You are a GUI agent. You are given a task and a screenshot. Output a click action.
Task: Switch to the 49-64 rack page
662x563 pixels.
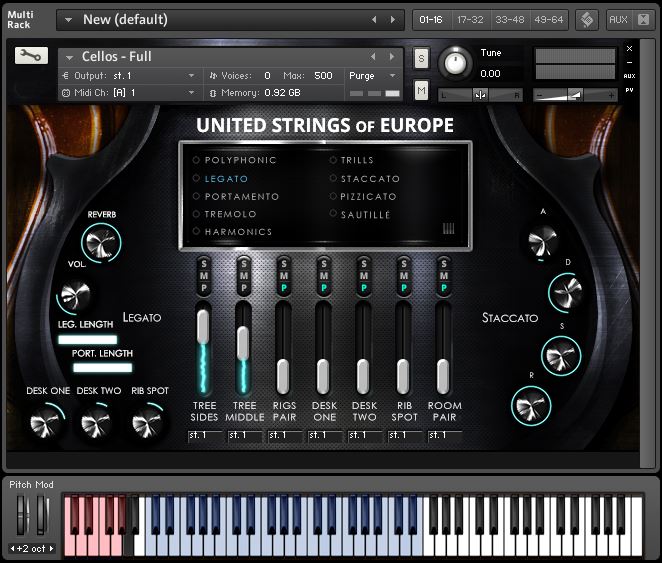coord(548,19)
